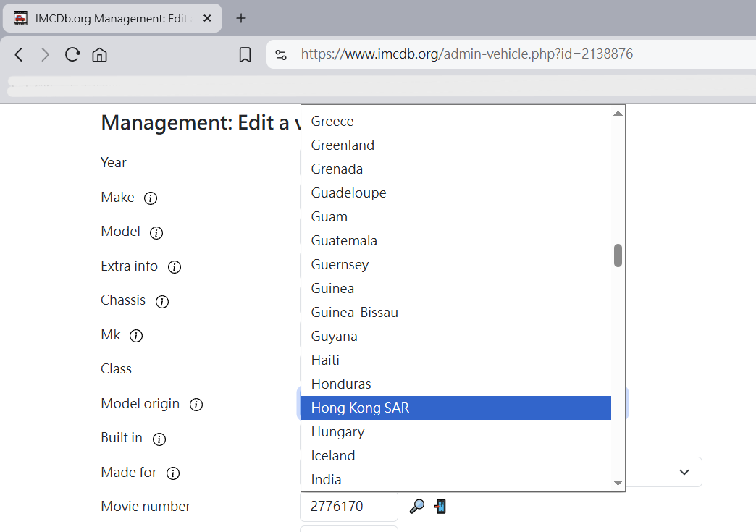
Task: Select Guernsey option
Action: [456, 265]
